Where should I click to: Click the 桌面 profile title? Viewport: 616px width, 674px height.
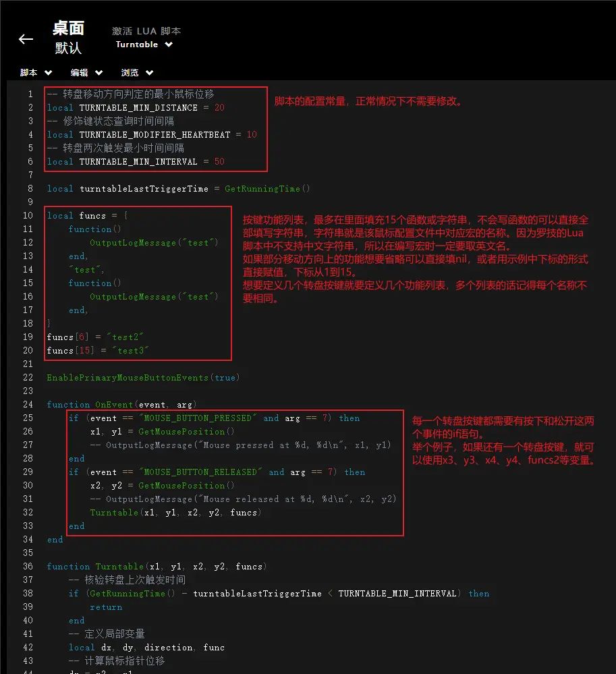coord(68,28)
